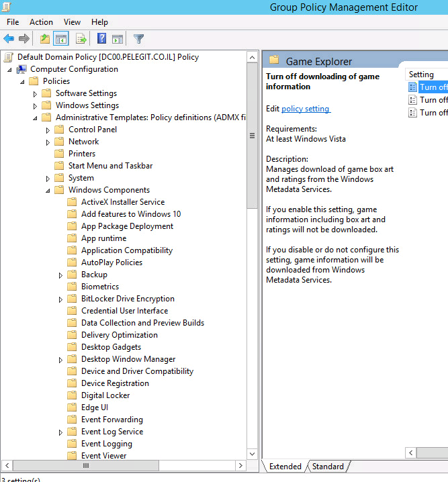
Task: Click the Game Explorer header folder icon
Action: click(274, 59)
